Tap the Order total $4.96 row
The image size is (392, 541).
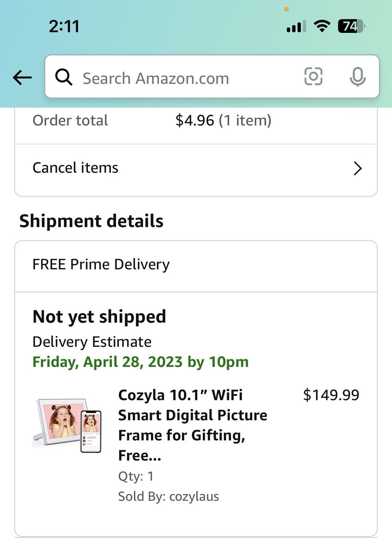(196, 121)
